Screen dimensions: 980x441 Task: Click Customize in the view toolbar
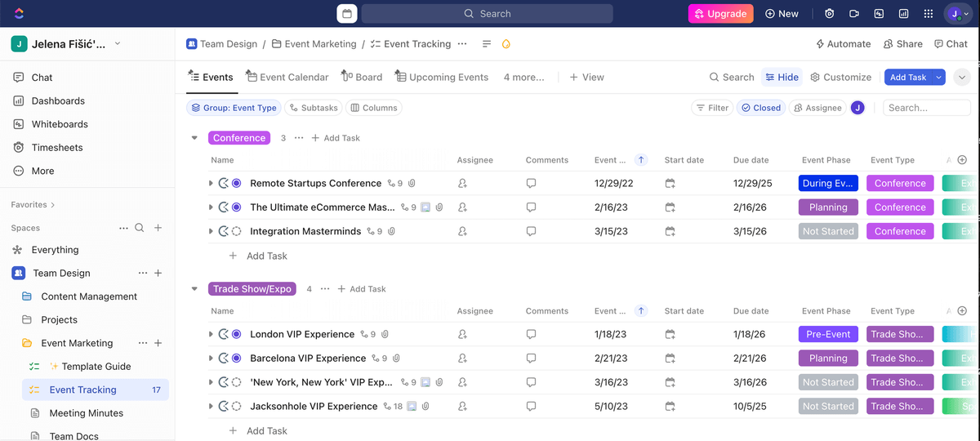tap(840, 77)
